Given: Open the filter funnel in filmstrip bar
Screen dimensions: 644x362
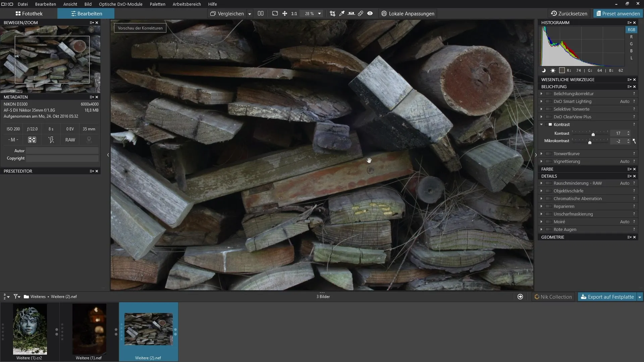Looking at the screenshot, I should coord(17,297).
